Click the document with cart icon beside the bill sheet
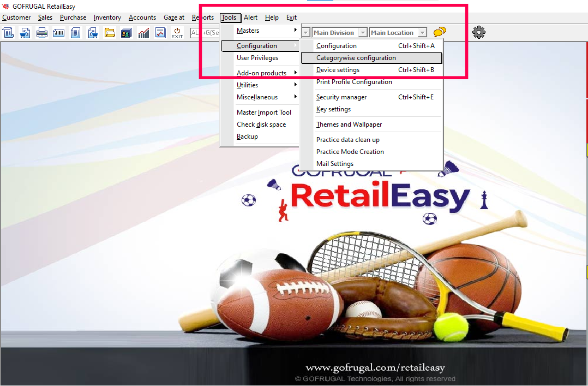Viewport: 588px width, 386px height. point(25,33)
